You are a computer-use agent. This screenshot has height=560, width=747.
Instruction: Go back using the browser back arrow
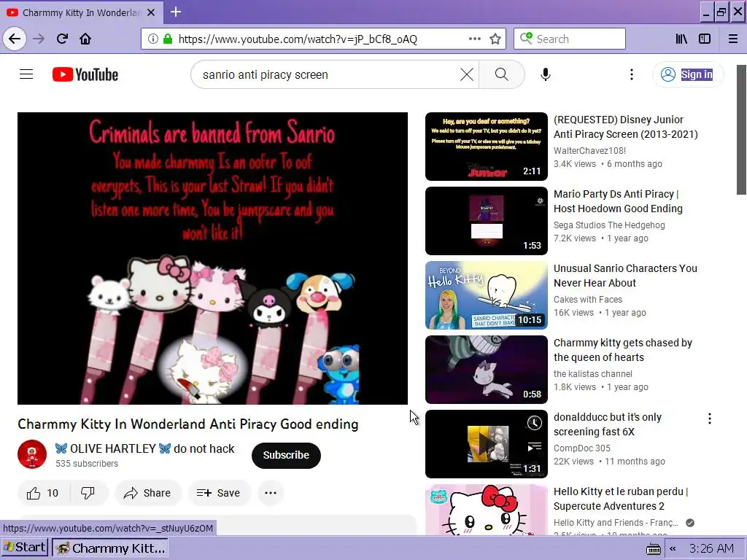pos(15,39)
